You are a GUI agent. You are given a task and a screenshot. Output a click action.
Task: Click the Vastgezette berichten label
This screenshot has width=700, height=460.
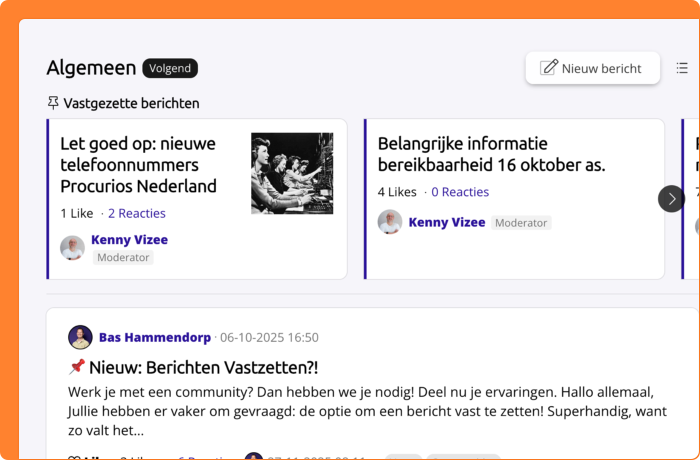131,103
